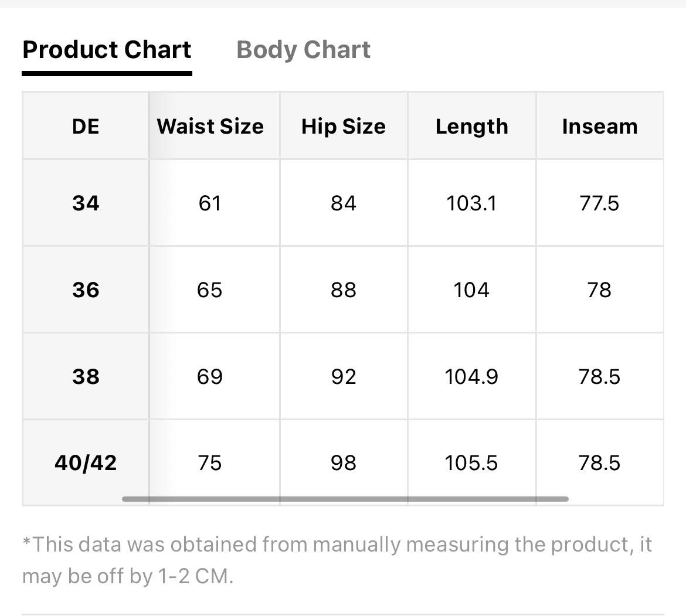Image resolution: width=686 pixels, height=616 pixels.
Task: Click the Inseam column header
Action: pyautogui.click(x=600, y=126)
